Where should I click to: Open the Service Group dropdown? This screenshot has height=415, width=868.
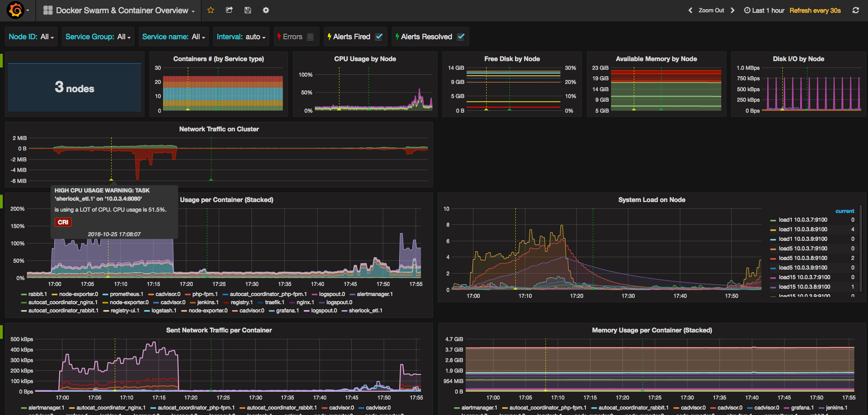click(98, 36)
